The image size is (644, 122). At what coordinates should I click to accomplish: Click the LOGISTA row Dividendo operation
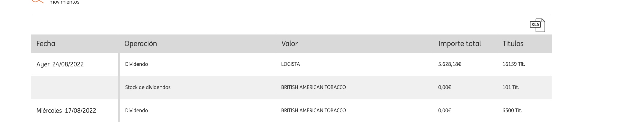pyautogui.click(x=136, y=64)
